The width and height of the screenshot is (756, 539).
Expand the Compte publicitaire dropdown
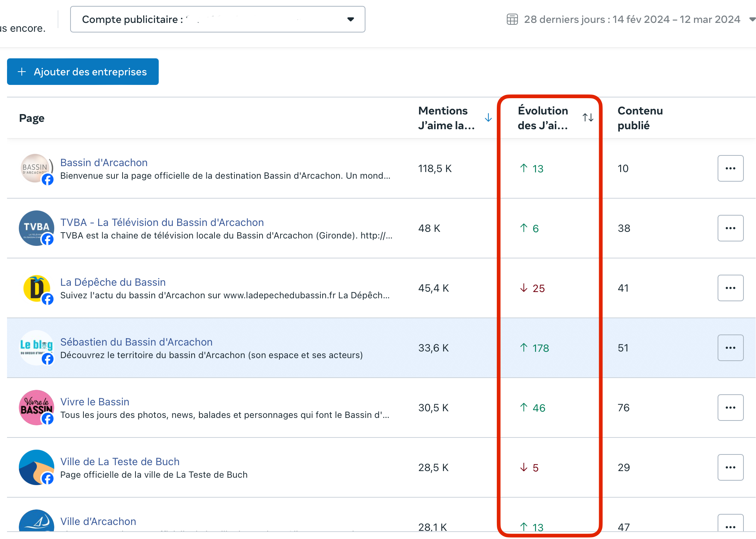click(x=350, y=19)
